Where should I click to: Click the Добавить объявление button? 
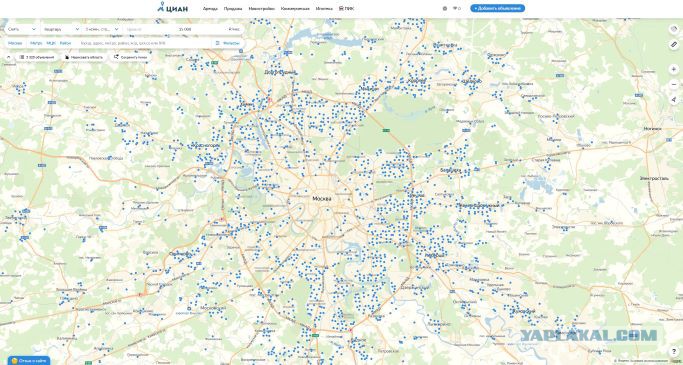[497, 8]
